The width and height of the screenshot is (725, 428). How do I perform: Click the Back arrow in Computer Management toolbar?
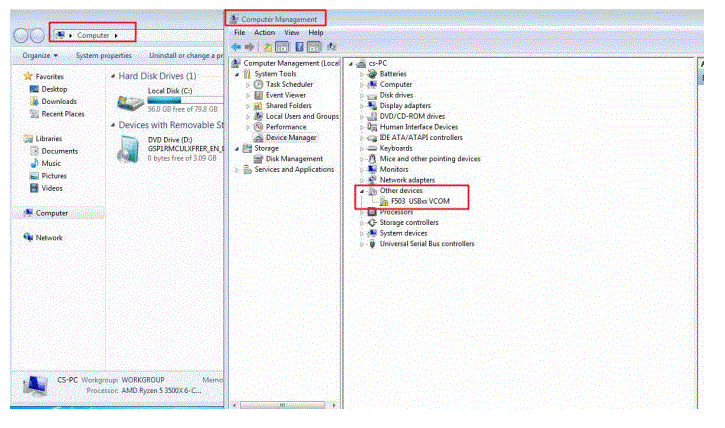coord(236,47)
